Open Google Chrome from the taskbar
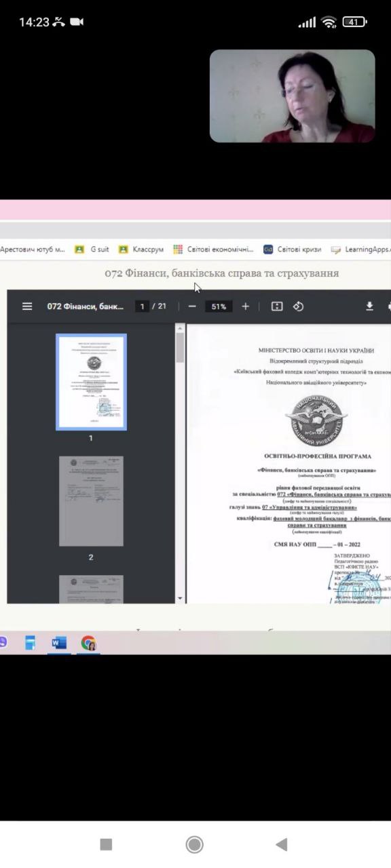The height and width of the screenshot is (868, 391). (x=88, y=643)
